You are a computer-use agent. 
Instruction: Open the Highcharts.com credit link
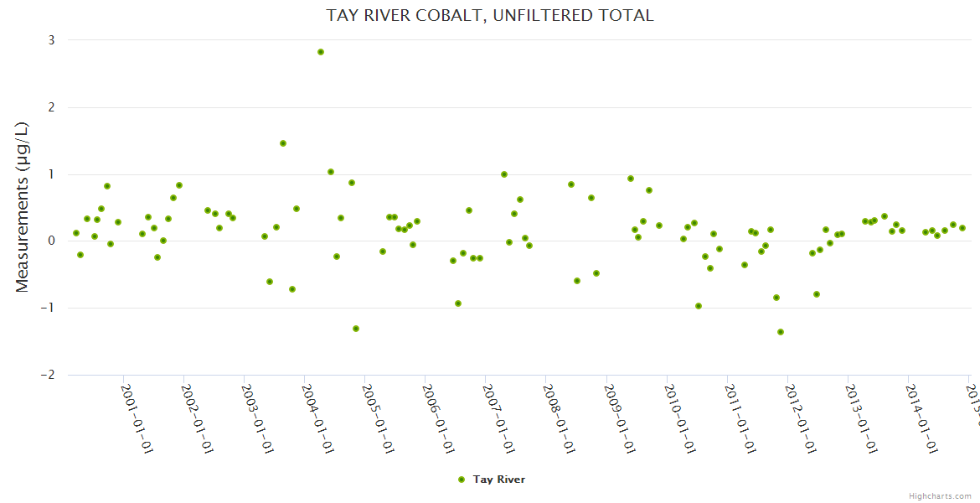click(940, 496)
